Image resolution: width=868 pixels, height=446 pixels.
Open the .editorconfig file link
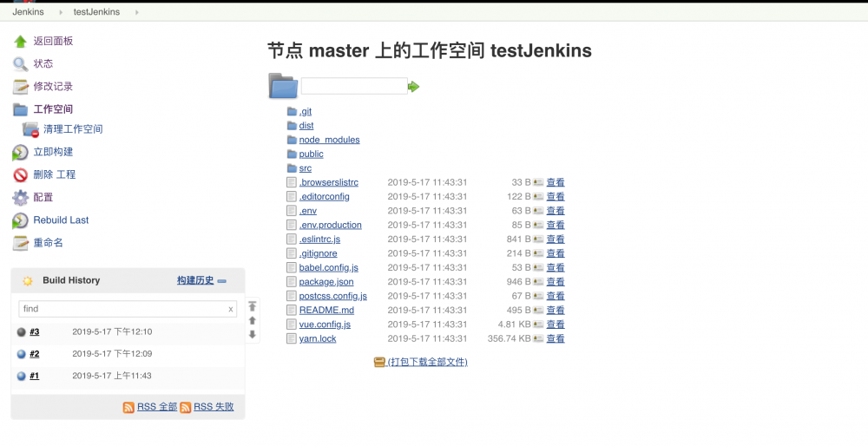[x=325, y=196]
